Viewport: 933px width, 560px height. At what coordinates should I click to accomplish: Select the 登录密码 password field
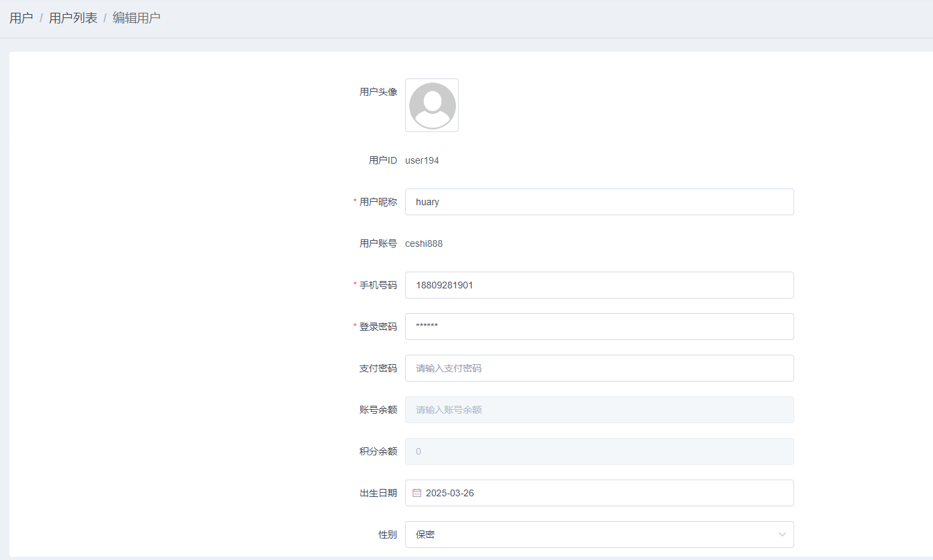coord(599,327)
